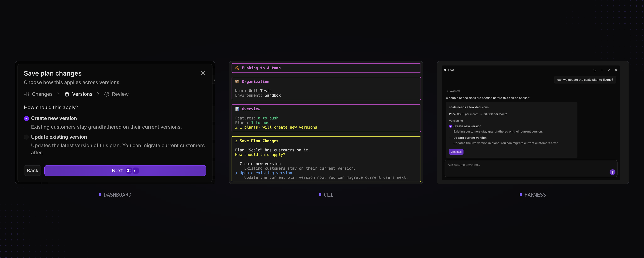Click chevron between Changes and Versions
This screenshot has width=644, height=258.
coord(59,94)
